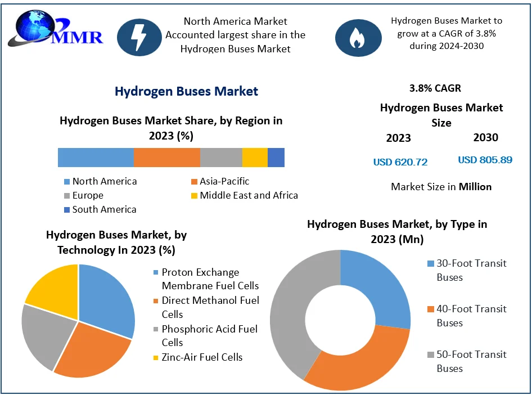
Task: Click the 30-Foot Transit Buses legend entry
Action: (x=465, y=270)
